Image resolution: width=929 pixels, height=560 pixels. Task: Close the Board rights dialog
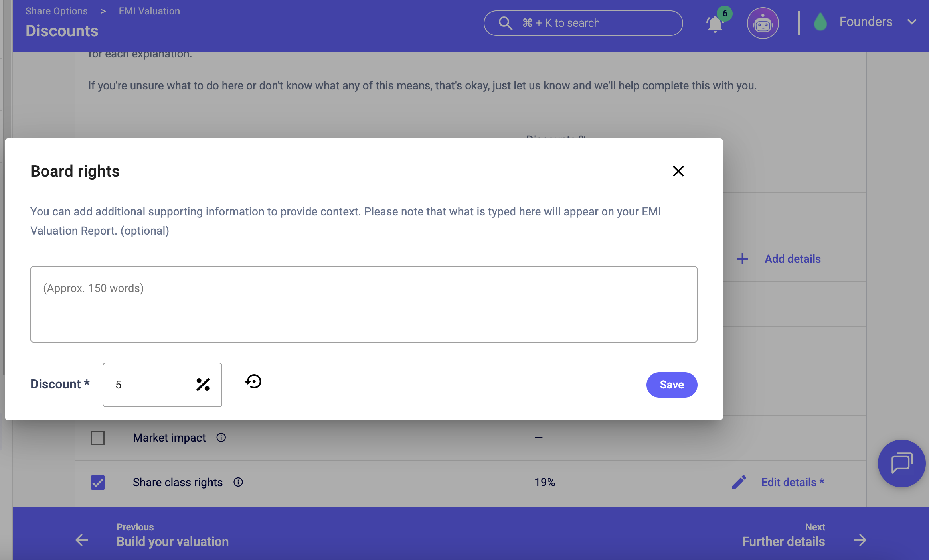[678, 171]
